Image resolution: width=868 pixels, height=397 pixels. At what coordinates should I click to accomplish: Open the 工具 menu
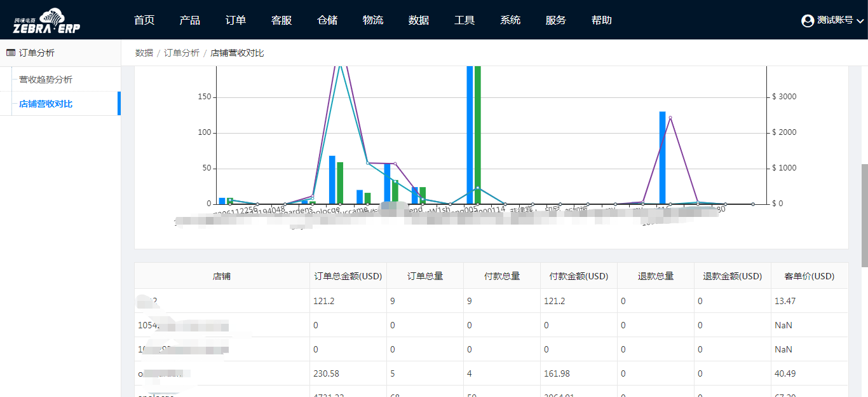465,20
